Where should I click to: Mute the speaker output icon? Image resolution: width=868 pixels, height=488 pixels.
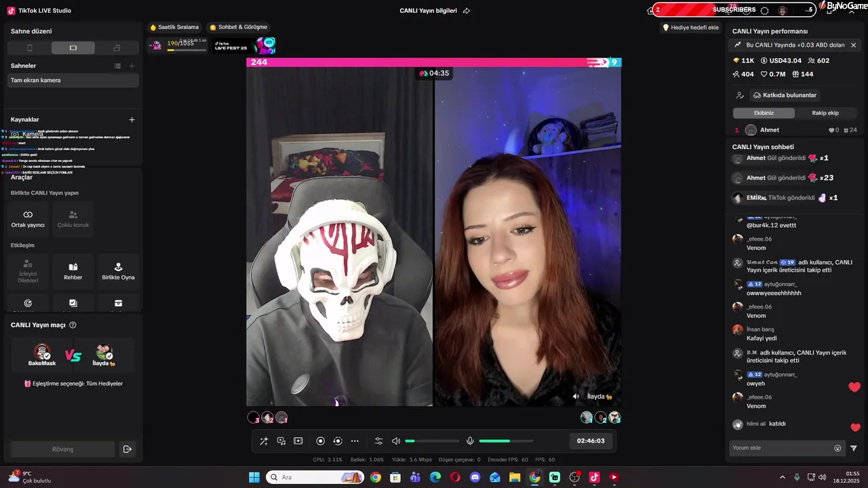396,441
